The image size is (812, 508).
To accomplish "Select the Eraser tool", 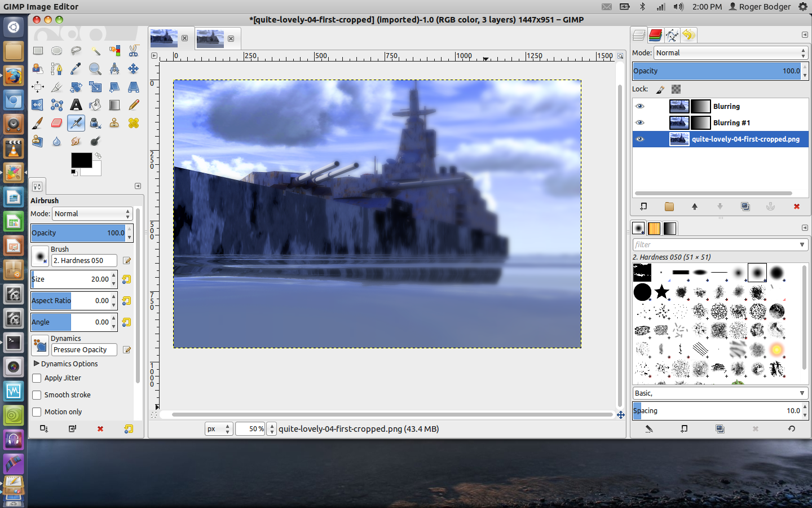I will [x=57, y=123].
